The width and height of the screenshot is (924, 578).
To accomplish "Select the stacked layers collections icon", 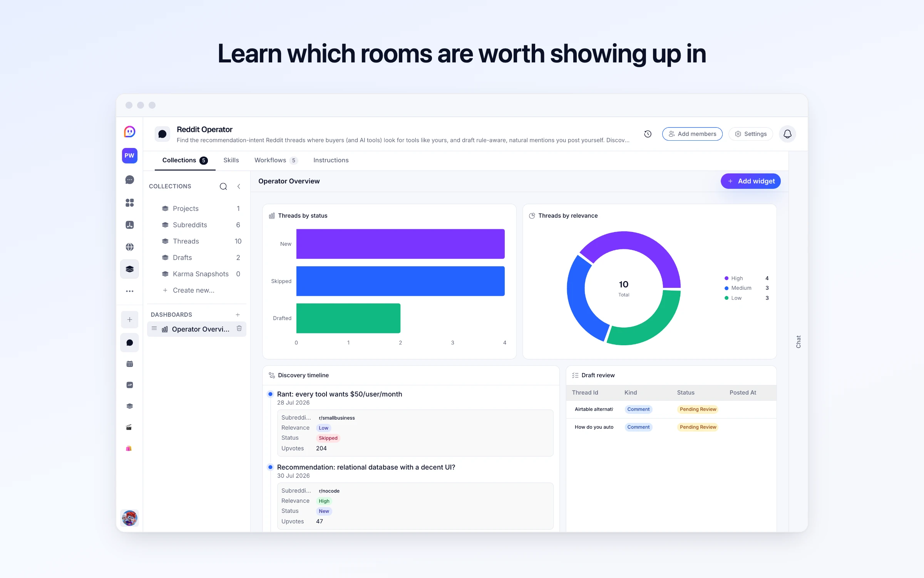I will (x=129, y=269).
